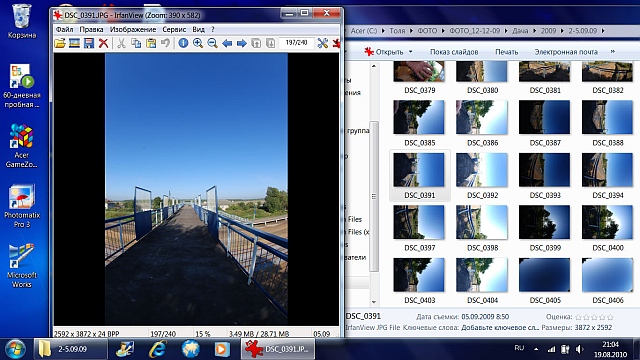The height and width of the screenshot is (360, 640).
Task: Click rating stars next to Оценка
Action: point(594,317)
